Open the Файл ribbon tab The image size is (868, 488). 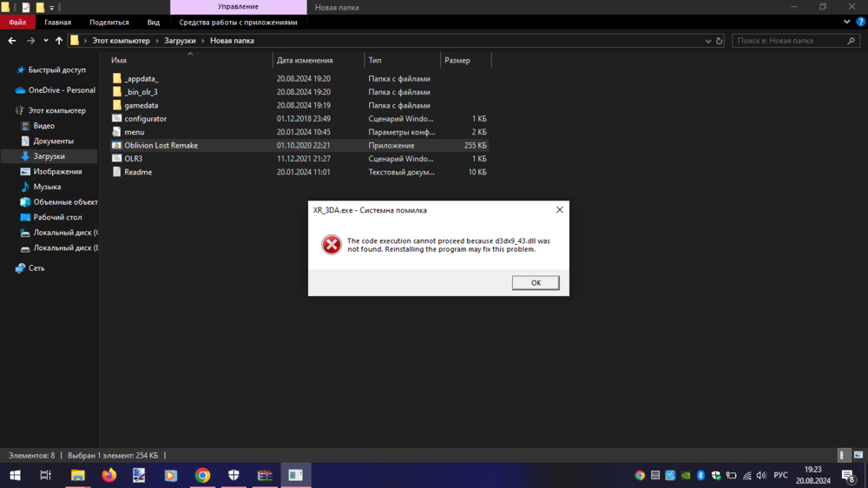(17, 23)
